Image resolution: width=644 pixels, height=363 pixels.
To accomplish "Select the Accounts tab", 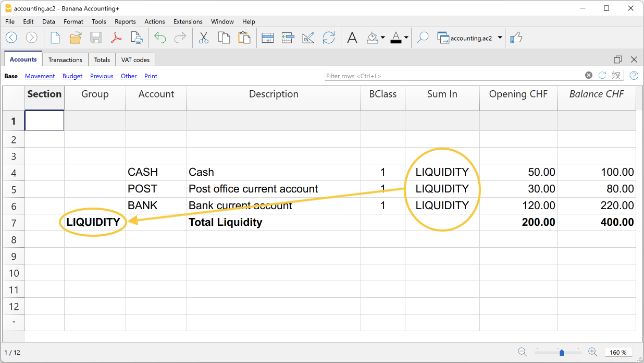I will pyautogui.click(x=23, y=59).
